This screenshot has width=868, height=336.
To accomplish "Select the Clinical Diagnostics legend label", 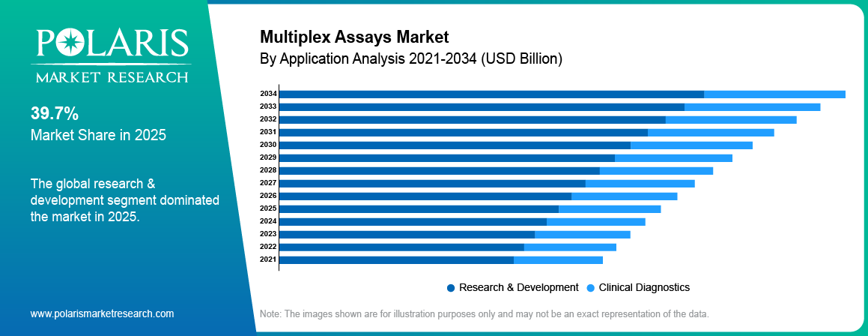I will [644, 287].
